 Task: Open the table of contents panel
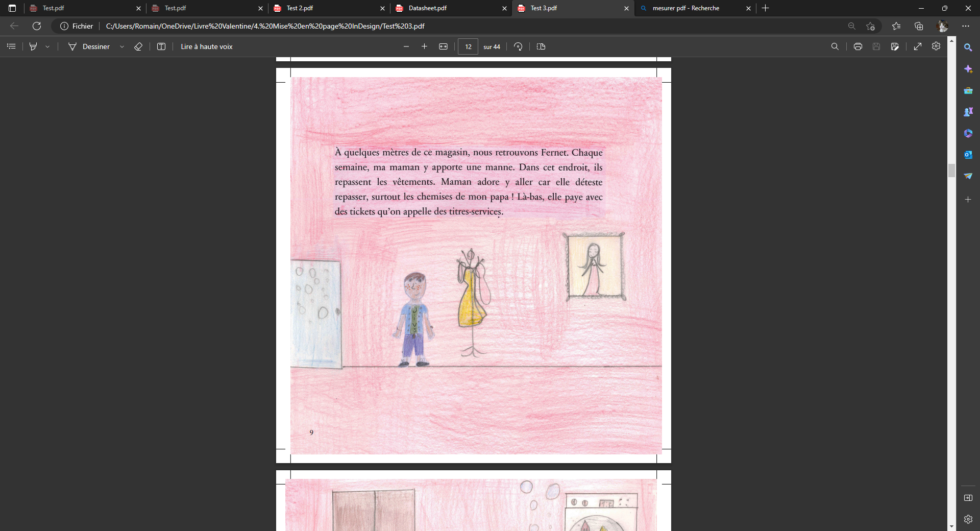click(x=11, y=46)
